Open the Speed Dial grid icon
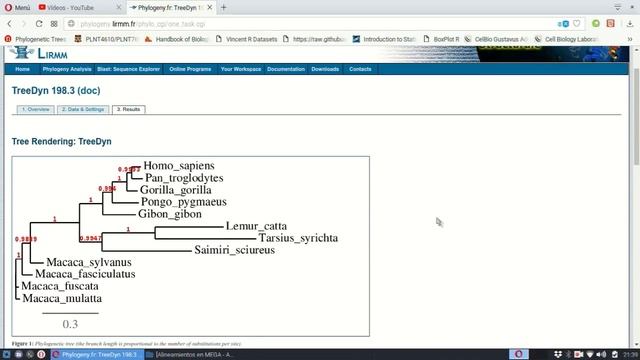 54,24
